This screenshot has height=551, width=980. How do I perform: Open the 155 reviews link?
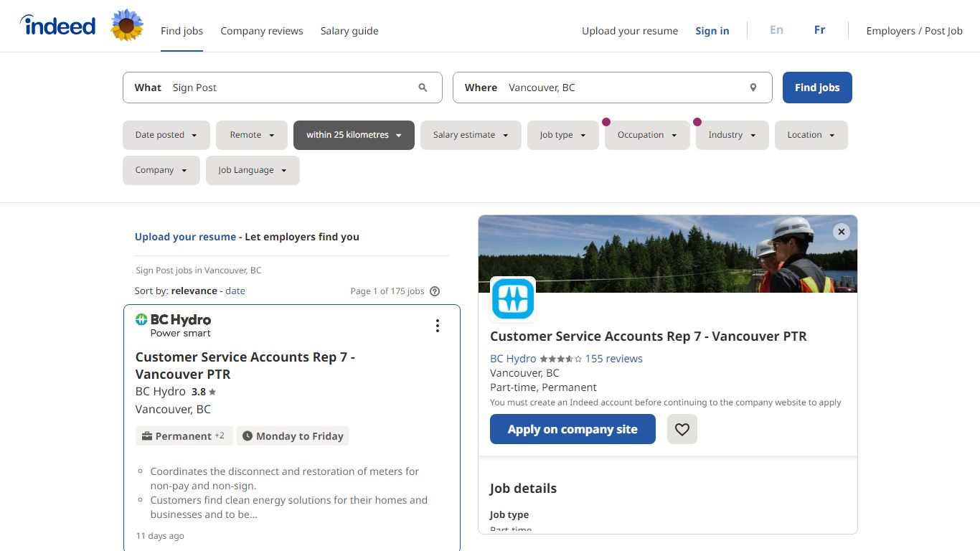[x=614, y=359]
